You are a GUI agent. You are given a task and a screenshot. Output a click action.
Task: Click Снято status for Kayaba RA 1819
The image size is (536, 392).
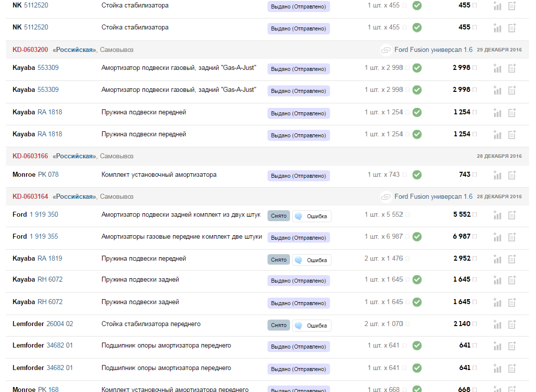tap(278, 260)
